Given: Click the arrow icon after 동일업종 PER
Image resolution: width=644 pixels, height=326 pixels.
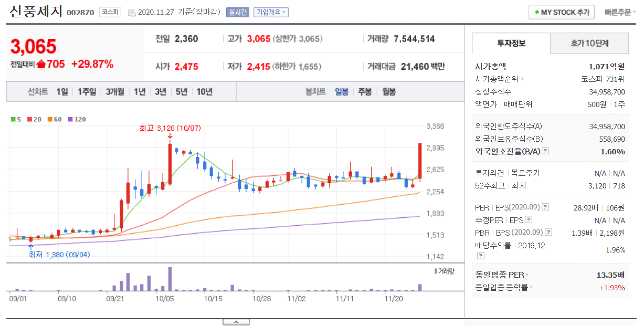Looking at the screenshot, I should (x=527, y=275).
